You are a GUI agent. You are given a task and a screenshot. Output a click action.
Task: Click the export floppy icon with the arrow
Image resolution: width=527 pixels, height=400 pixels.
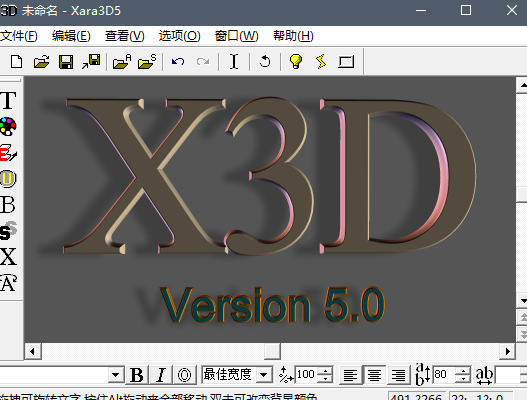91,62
